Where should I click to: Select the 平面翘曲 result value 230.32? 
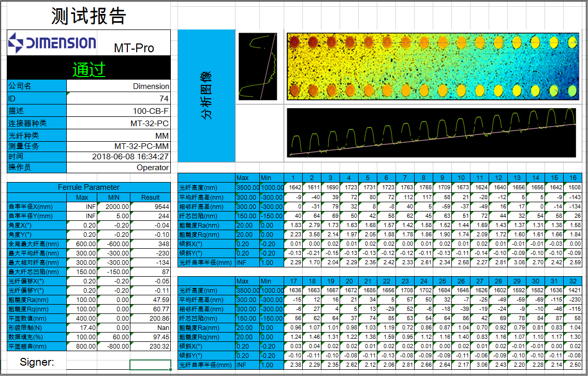coord(150,346)
